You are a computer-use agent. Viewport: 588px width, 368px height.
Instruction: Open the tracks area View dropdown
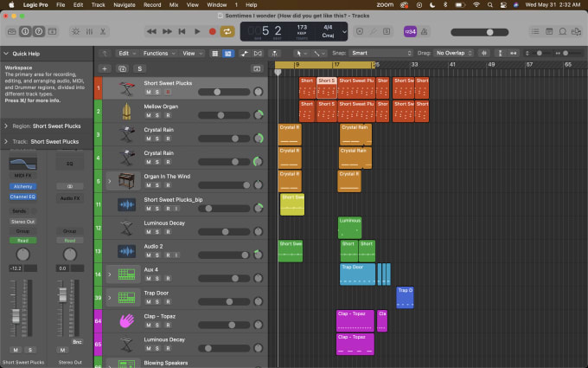tap(192, 54)
